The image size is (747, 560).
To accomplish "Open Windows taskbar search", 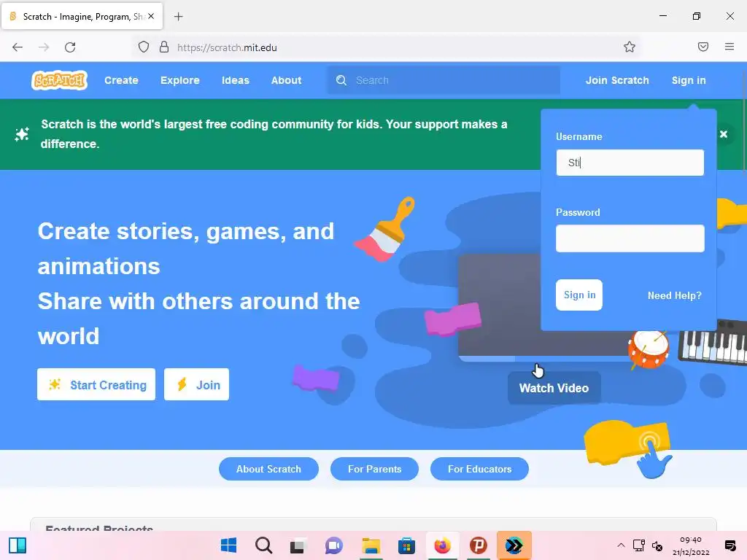I will point(263,545).
